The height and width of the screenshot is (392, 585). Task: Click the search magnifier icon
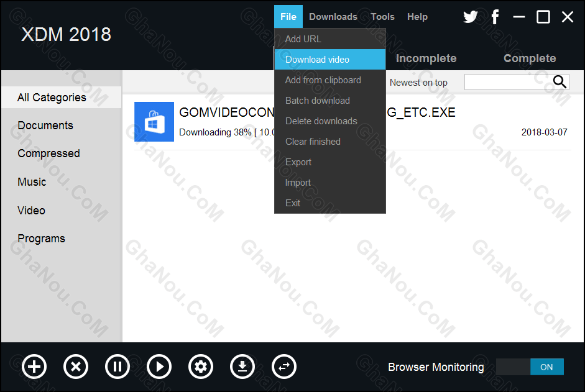pos(560,81)
